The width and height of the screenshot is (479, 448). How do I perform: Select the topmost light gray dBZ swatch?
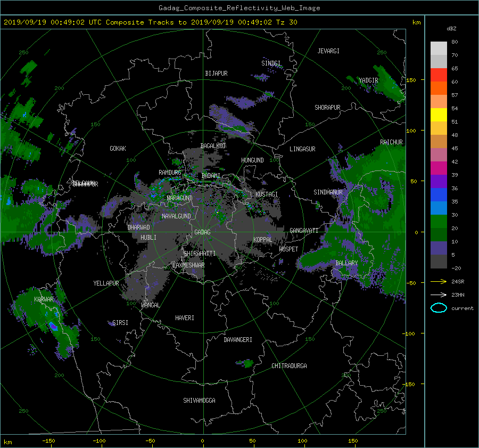click(x=439, y=48)
